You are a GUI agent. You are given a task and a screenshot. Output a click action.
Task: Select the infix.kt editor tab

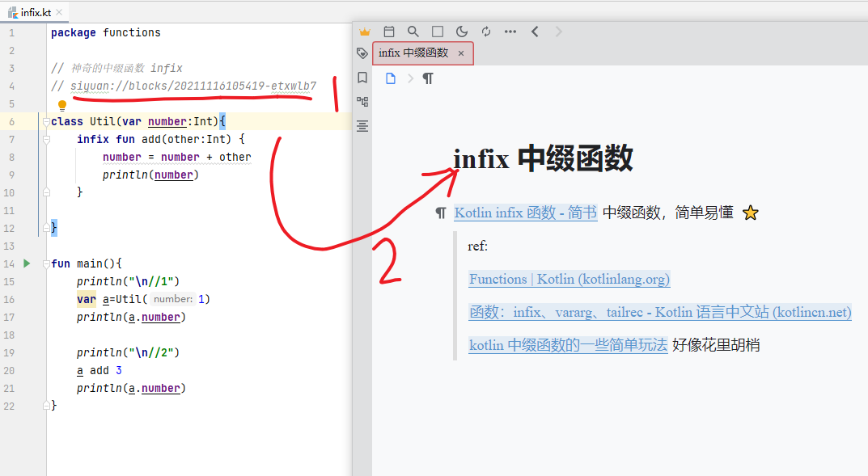32,12
